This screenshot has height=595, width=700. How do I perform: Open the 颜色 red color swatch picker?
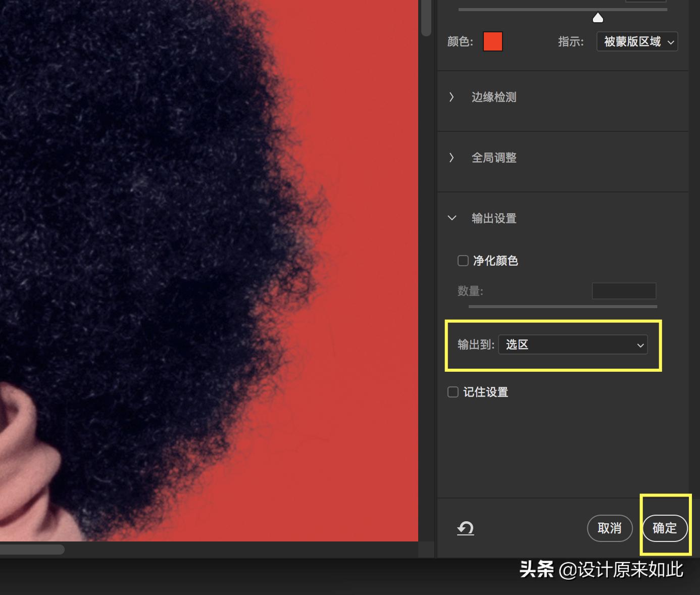click(492, 41)
